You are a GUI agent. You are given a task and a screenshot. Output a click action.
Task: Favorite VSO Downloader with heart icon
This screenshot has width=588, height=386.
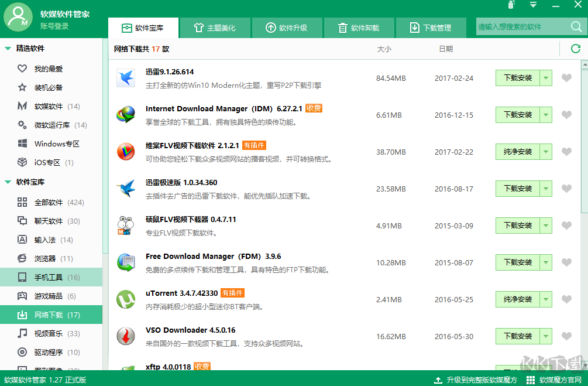coord(566,336)
